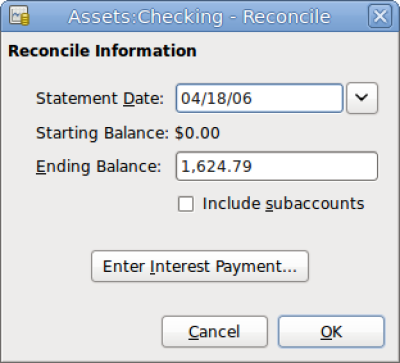Focus the Statement Date input field

pos(259,98)
